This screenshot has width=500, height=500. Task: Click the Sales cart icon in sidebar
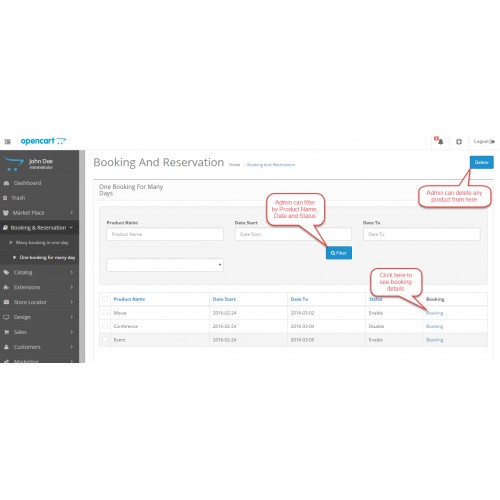pyautogui.click(x=6, y=332)
